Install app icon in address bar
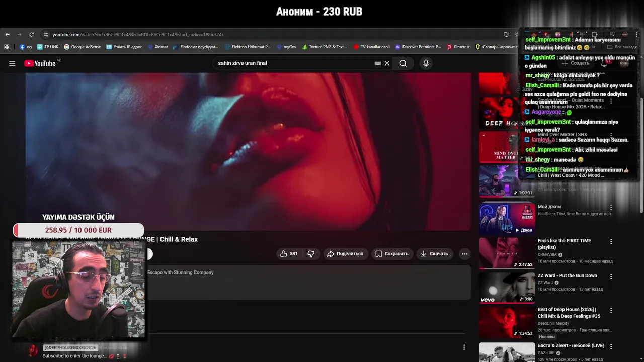This screenshot has height=362, width=644. point(506,35)
